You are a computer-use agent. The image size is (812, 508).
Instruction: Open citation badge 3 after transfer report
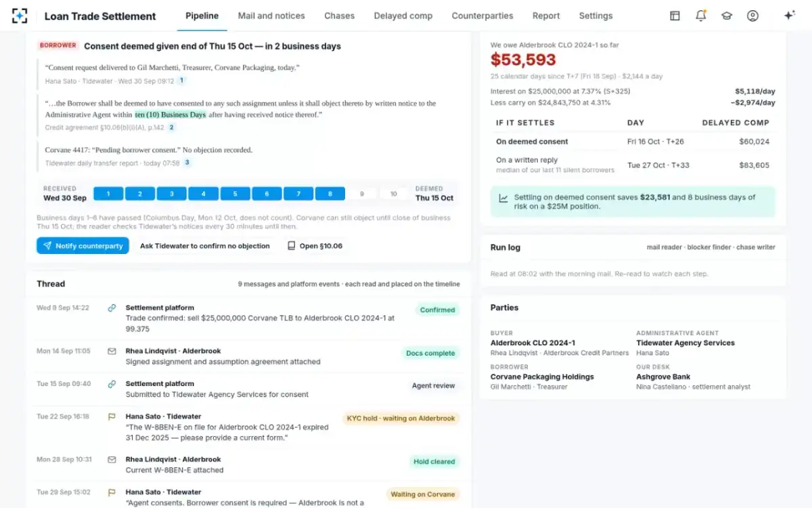click(x=187, y=163)
